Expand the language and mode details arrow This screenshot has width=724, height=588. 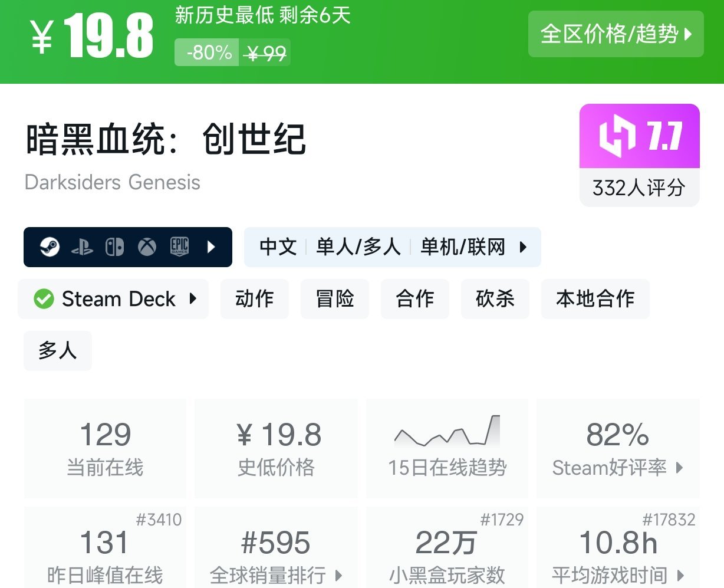[523, 247]
